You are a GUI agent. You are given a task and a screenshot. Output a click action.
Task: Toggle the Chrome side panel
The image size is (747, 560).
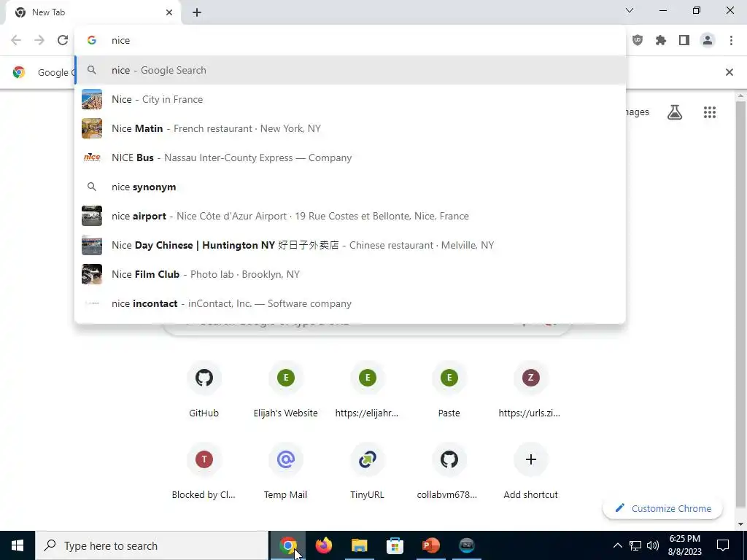(x=684, y=41)
